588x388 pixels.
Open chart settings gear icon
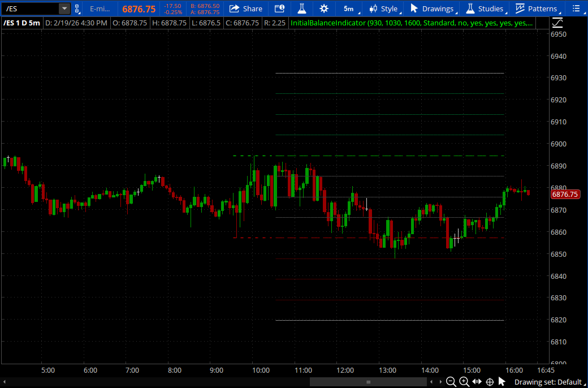click(324, 8)
